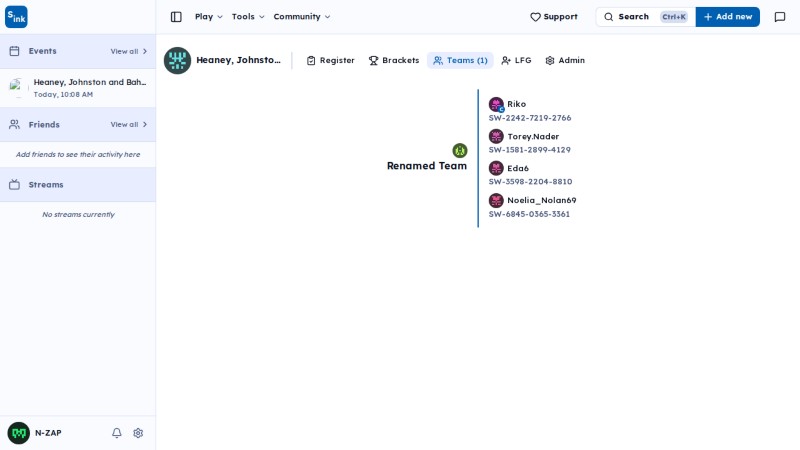Click the sendou.ink logo
800x450 pixels.
(x=16, y=17)
